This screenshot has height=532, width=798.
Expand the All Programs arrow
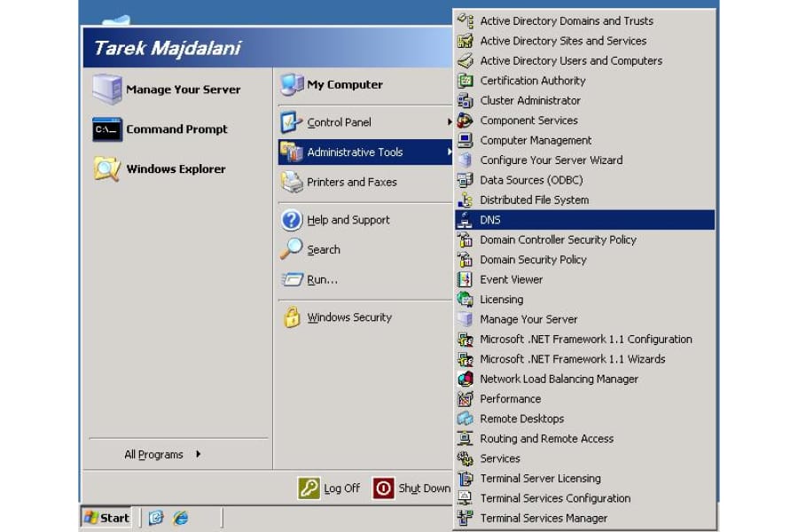[x=198, y=454]
